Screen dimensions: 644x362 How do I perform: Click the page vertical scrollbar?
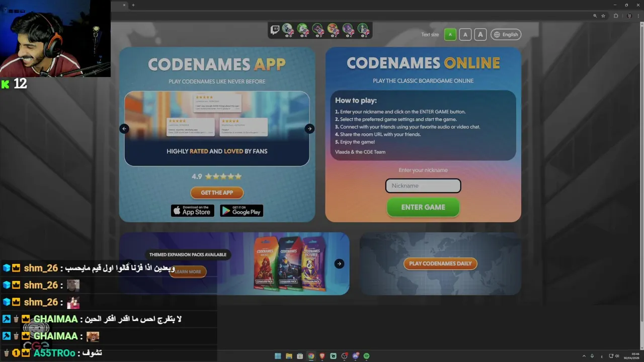click(x=641, y=173)
